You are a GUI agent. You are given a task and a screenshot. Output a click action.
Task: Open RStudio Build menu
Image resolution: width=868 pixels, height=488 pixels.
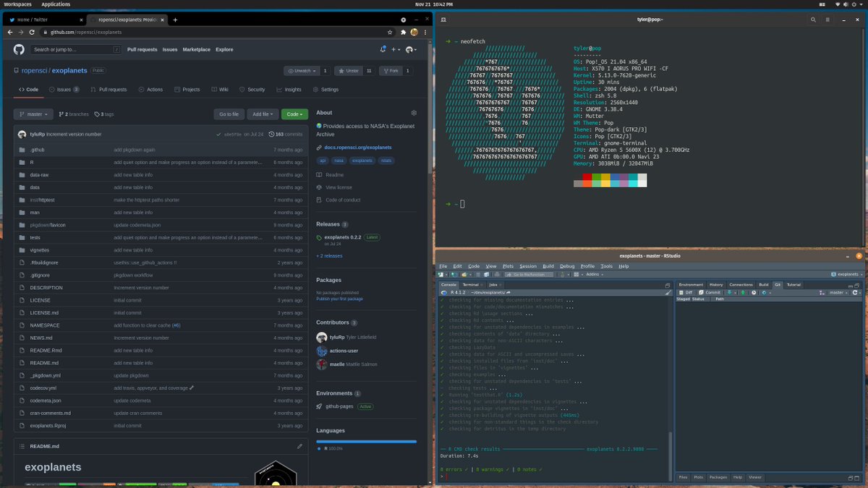point(548,266)
